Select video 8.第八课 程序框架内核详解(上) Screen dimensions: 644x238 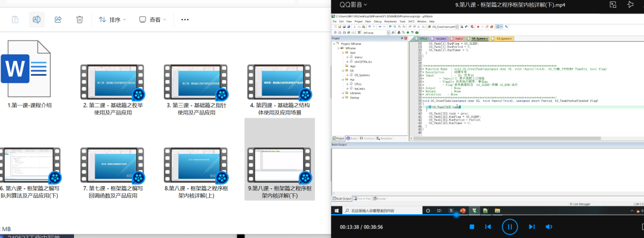click(196, 173)
